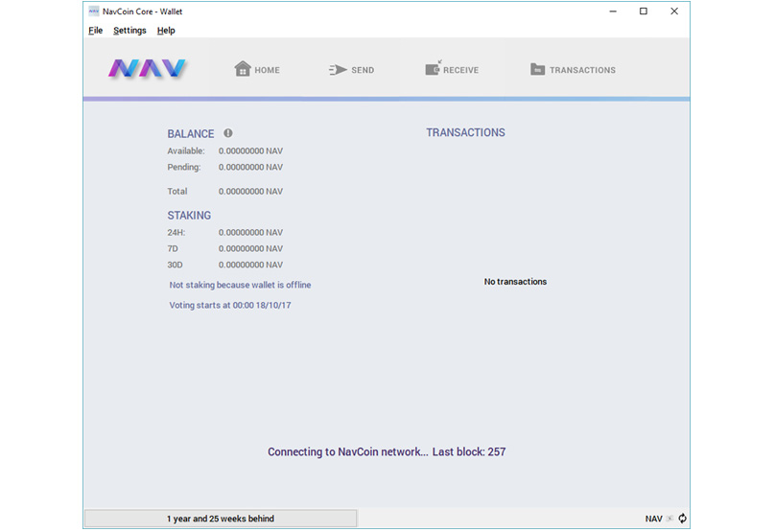Screen dimensions: 775x532
Task: Click 'Not staking because wallet is offline' message
Action: 240,285
